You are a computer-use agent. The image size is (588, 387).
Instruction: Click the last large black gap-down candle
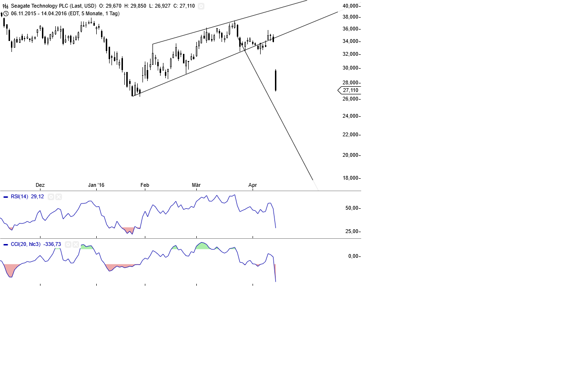(x=276, y=80)
